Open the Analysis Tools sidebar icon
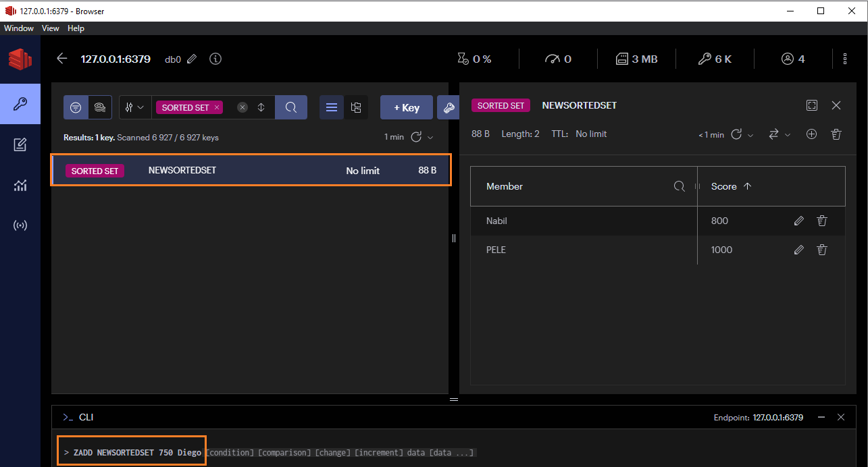The image size is (868, 467). coord(20,185)
